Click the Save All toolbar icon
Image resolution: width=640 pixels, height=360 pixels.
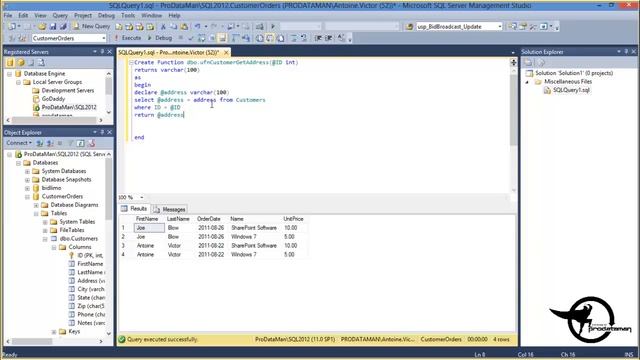pyautogui.click(x=63, y=27)
